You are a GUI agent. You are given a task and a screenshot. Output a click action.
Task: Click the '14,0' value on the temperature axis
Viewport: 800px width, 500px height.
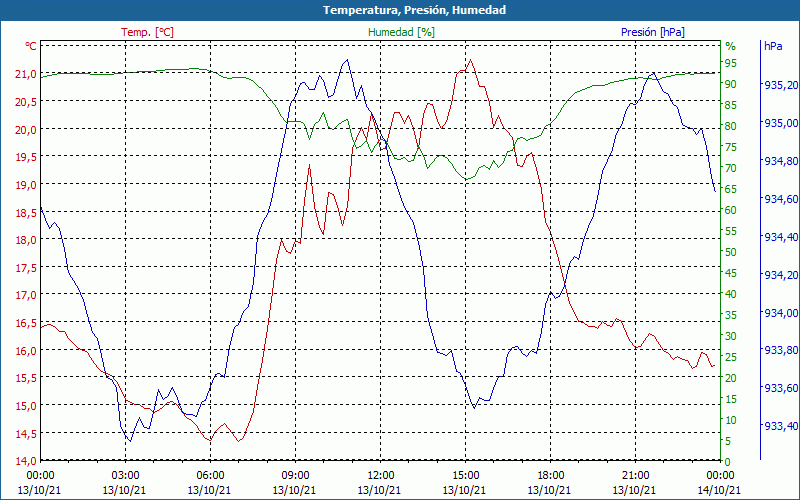click(x=26, y=461)
